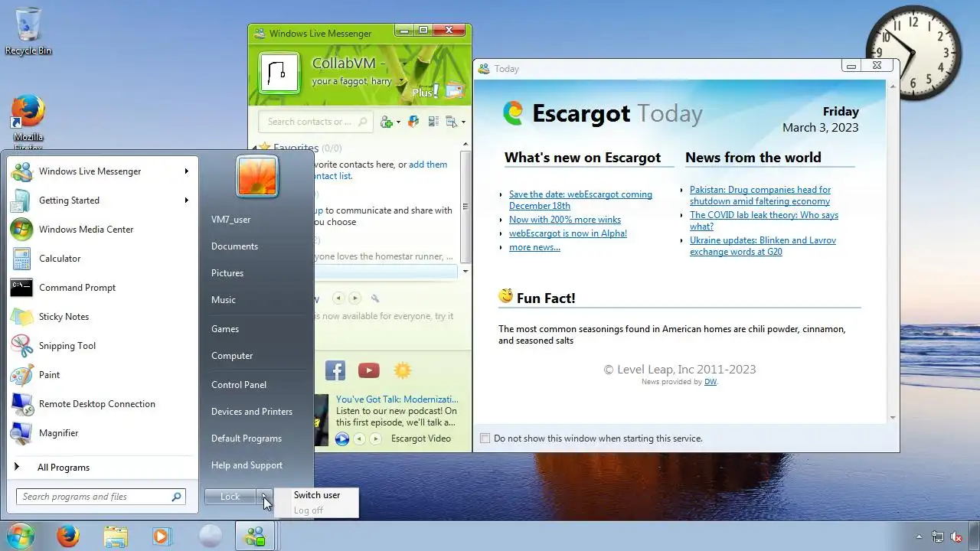Screen dimensions: 980x551
Task: Click the Start orb on the taskbar
Action: [x=21, y=536]
